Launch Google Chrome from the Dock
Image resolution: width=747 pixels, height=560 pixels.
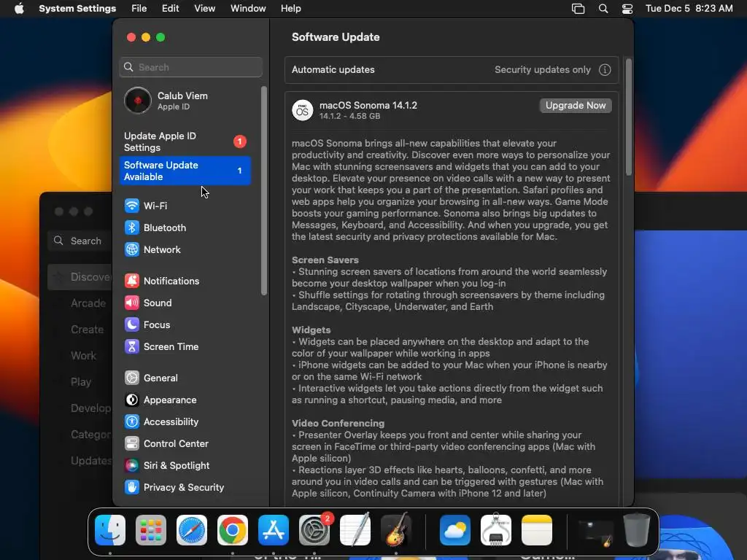click(233, 530)
